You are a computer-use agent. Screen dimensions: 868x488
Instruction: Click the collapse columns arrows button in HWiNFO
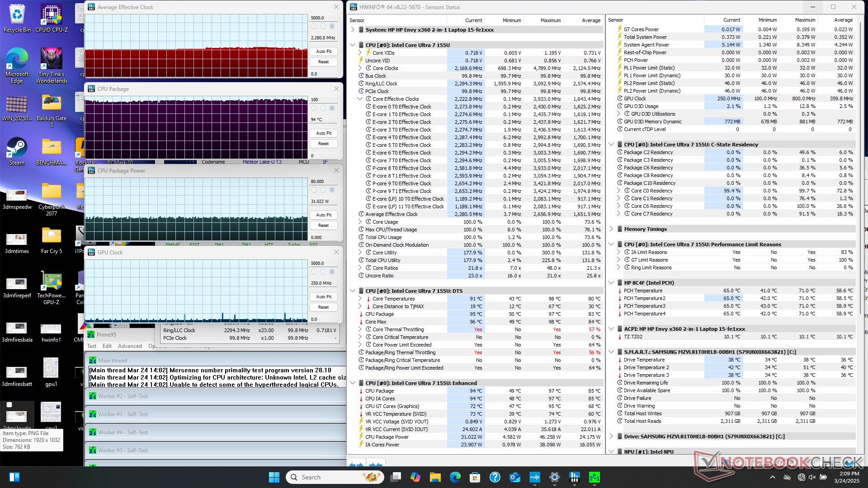point(376,464)
